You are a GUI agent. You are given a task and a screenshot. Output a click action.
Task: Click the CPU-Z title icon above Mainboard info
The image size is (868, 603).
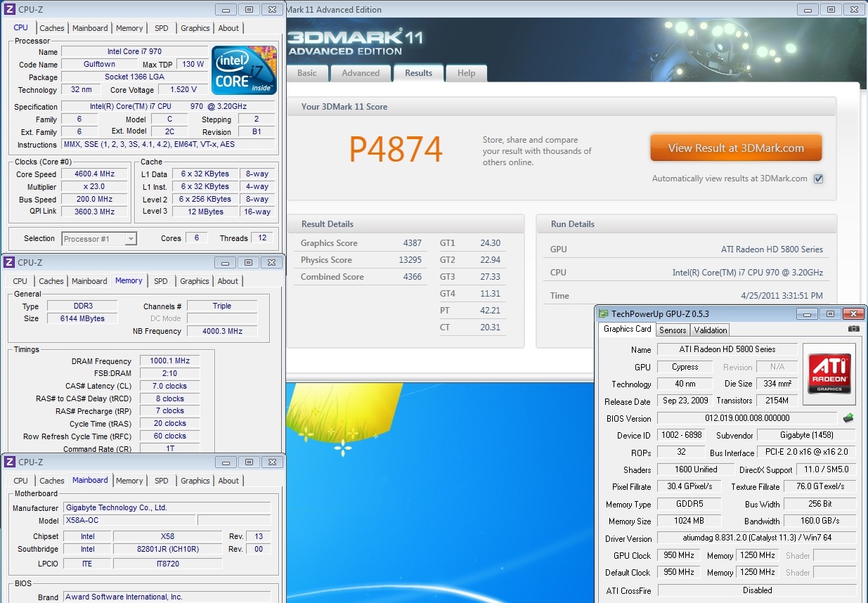coord(9,462)
